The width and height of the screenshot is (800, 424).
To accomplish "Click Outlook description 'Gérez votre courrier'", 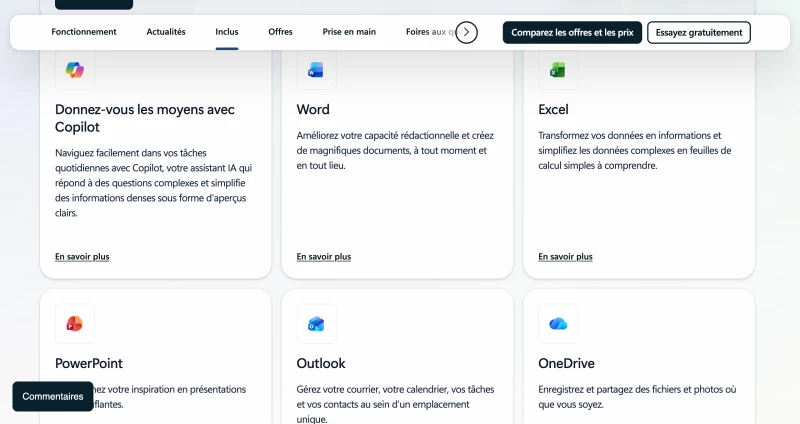I will click(395, 404).
